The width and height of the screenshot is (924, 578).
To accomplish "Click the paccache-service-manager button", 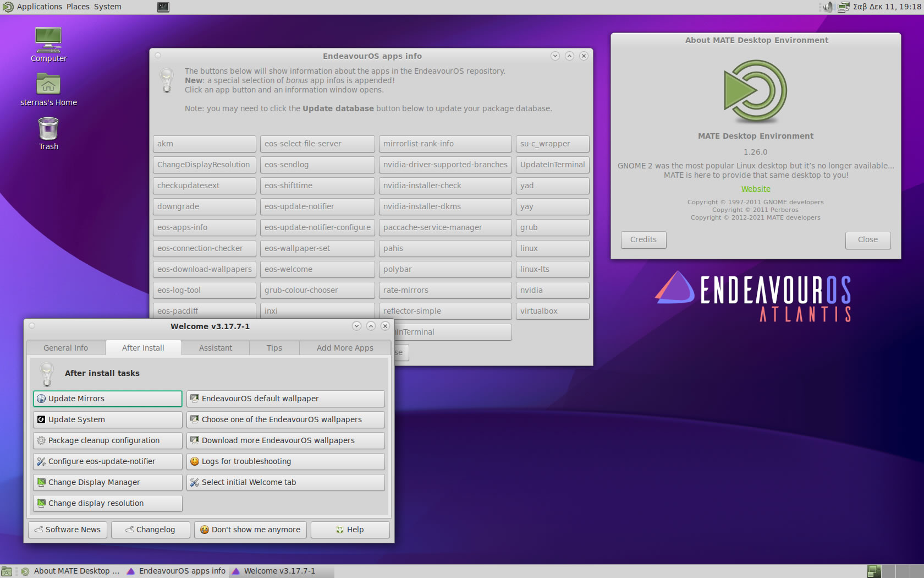I will click(445, 227).
